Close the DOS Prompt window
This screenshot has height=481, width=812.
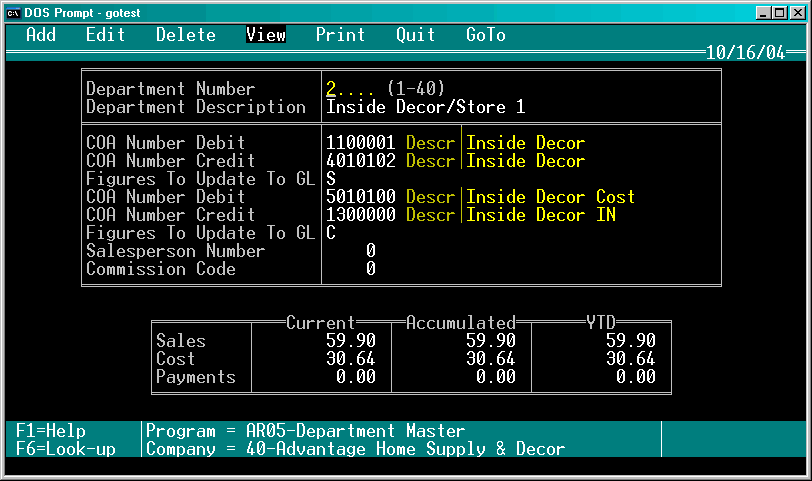797,13
